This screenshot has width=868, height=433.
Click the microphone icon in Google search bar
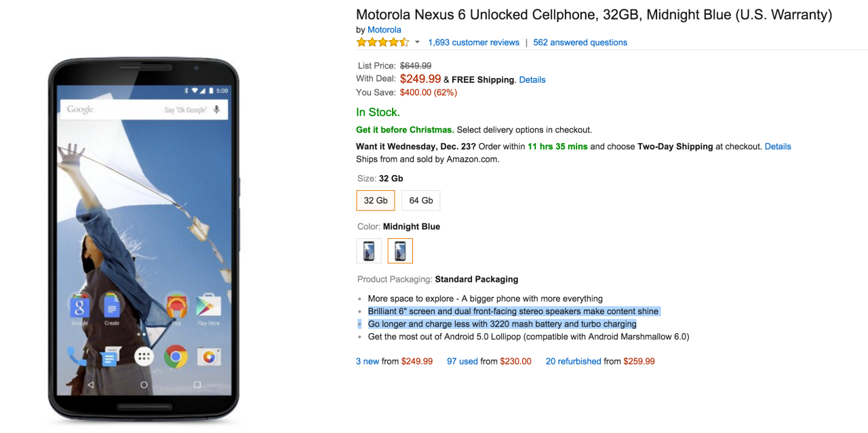tap(217, 109)
